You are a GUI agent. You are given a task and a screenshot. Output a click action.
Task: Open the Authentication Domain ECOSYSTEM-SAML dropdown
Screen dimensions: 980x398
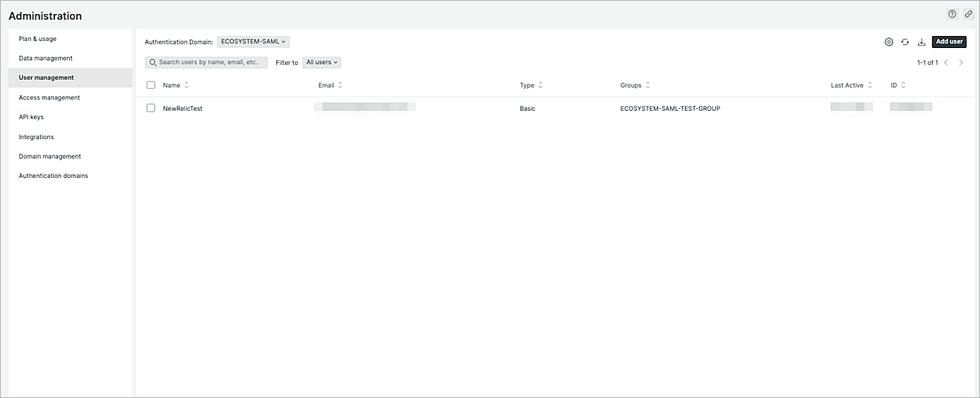[x=253, y=42]
